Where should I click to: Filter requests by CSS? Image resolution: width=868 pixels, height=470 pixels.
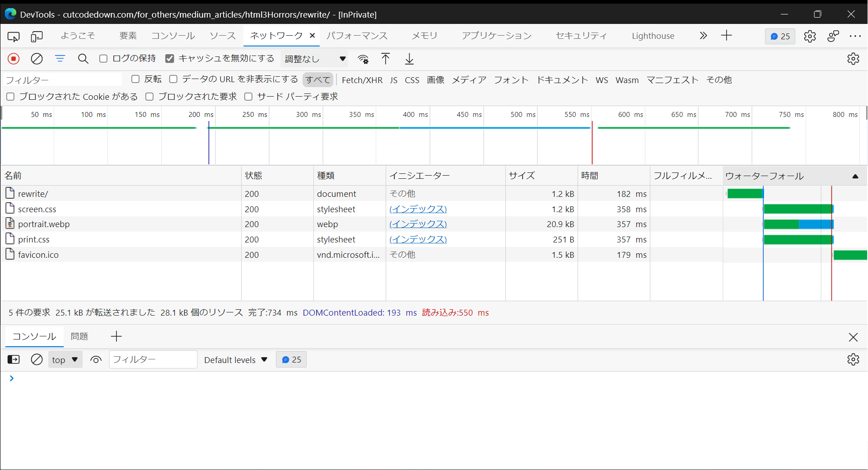(x=412, y=80)
